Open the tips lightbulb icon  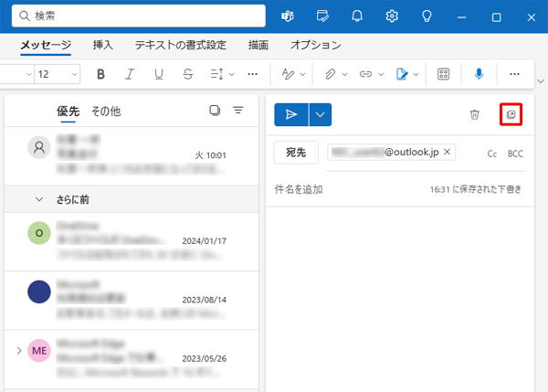click(427, 16)
